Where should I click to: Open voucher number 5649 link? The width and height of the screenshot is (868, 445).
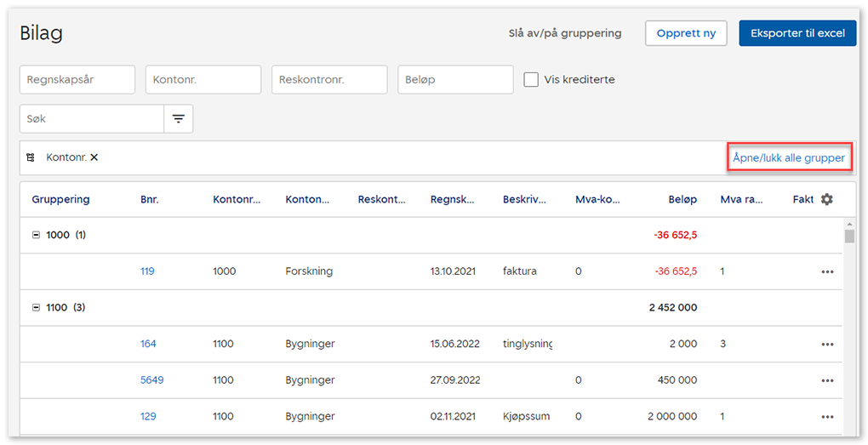[x=151, y=380]
